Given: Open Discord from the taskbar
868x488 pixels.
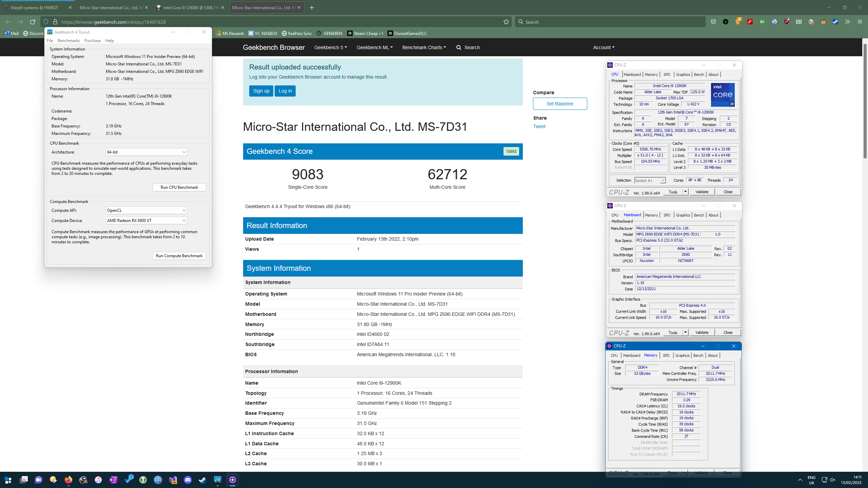Looking at the screenshot, I should 188,480.
